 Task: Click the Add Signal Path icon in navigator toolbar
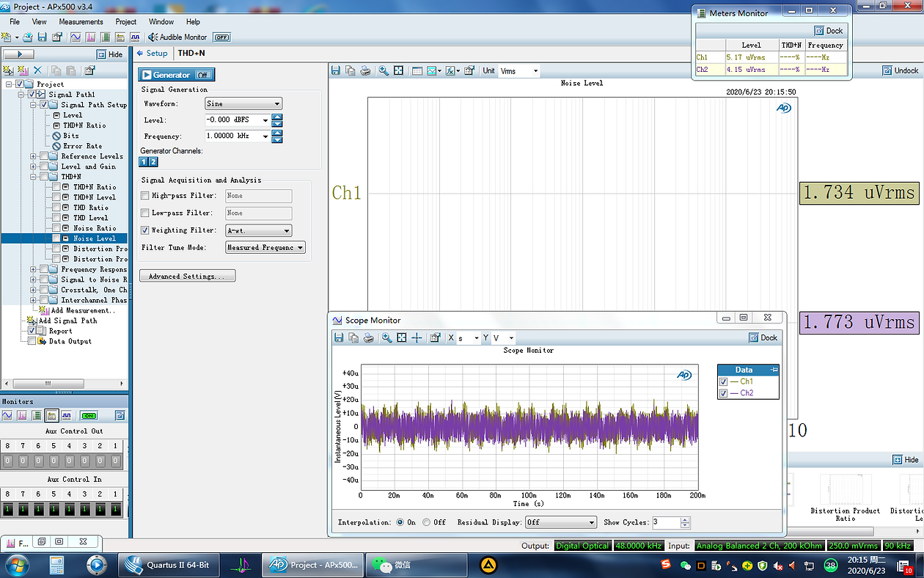coord(8,70)
